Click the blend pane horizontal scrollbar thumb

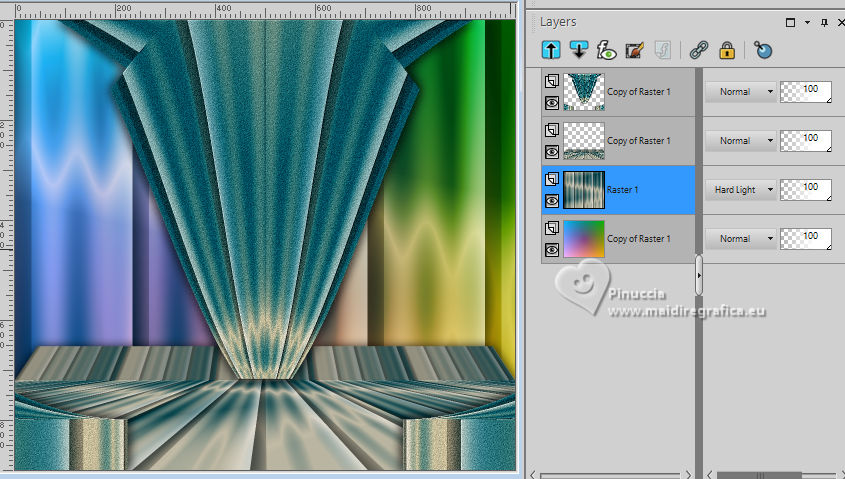pyautogui.click(x=760, y=475)
